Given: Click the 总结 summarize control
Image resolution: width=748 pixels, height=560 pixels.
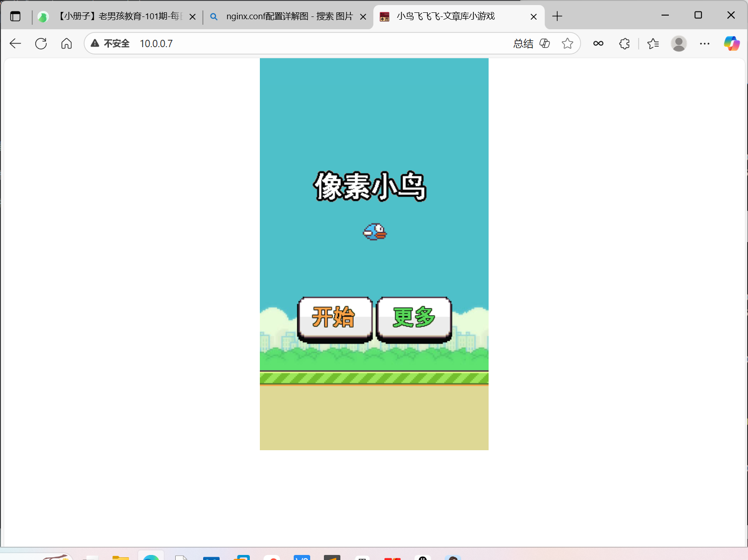Looking at the screenshot, I should click(x=523, y=43).
